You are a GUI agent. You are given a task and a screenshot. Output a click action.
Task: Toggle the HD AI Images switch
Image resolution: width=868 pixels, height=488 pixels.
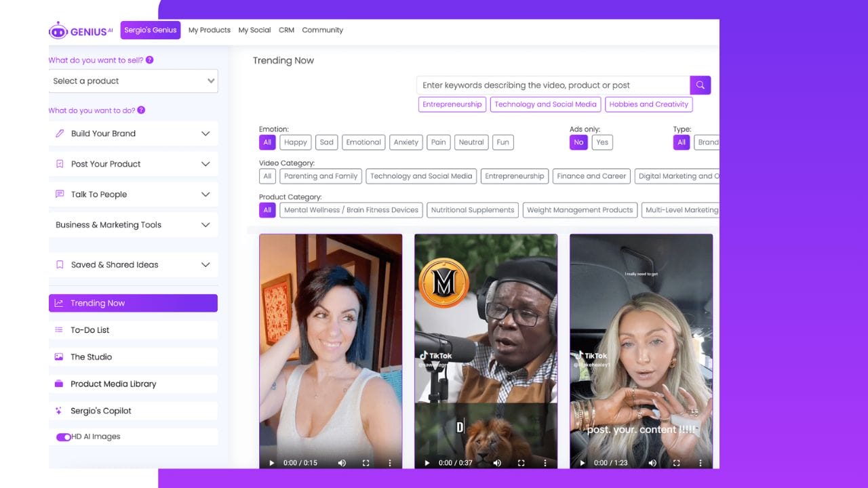pos(64,437)
